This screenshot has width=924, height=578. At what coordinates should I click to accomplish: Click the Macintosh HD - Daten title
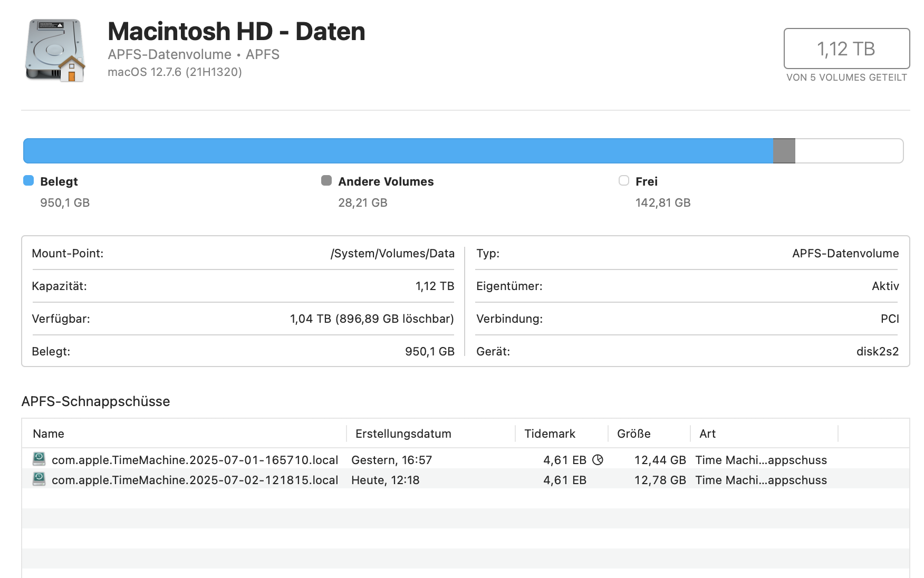pyautogui.click(x=236, y=31)
